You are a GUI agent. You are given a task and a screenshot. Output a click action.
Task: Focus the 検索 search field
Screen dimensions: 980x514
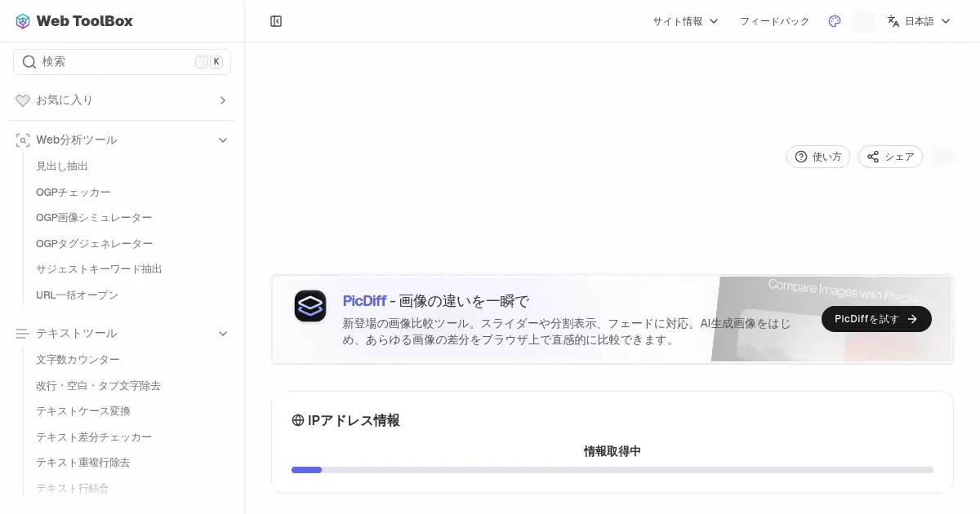(x=114, y=62)
